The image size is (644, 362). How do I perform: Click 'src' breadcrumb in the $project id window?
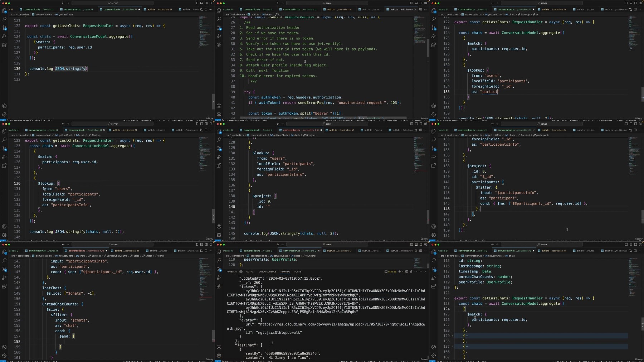(x=228, y=135)
